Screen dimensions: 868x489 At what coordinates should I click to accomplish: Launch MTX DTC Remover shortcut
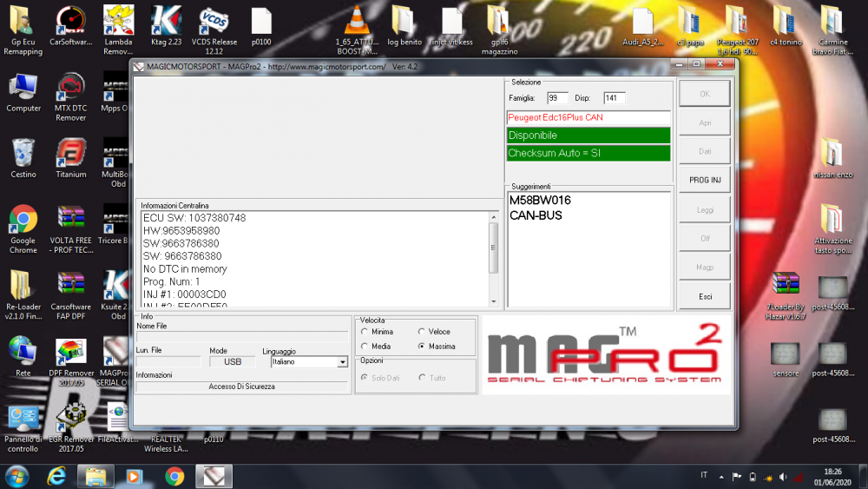pyautogui.click(x=71, y=97)
